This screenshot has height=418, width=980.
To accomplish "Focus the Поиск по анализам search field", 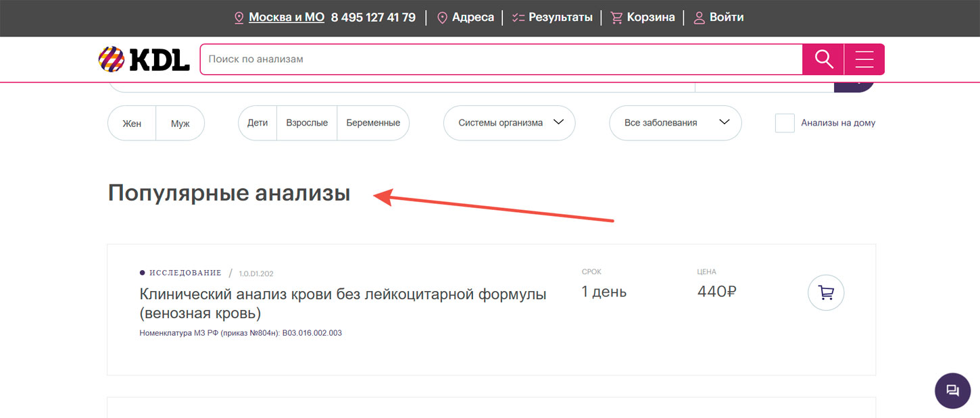I will [x=501, y=59].
